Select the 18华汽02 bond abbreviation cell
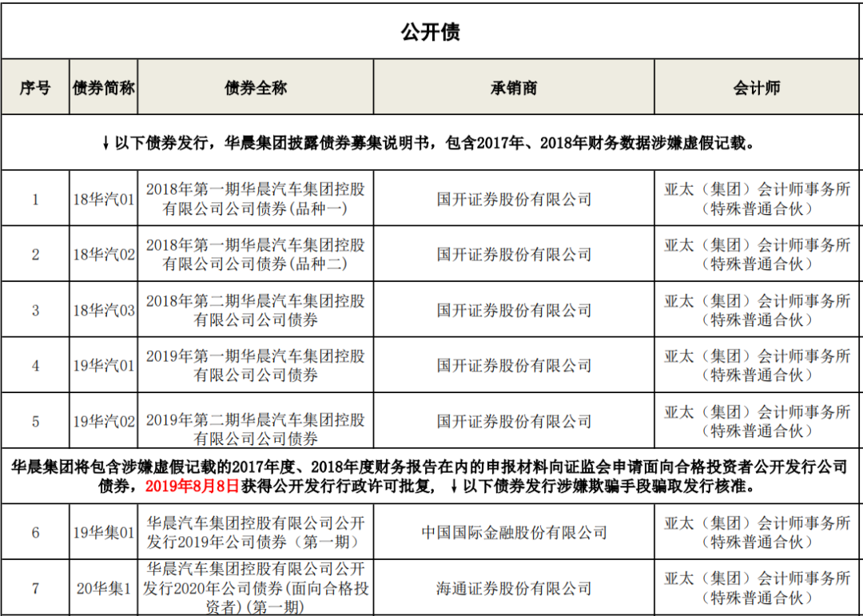Viewport: 863px width, 616px height. point(104,255)
